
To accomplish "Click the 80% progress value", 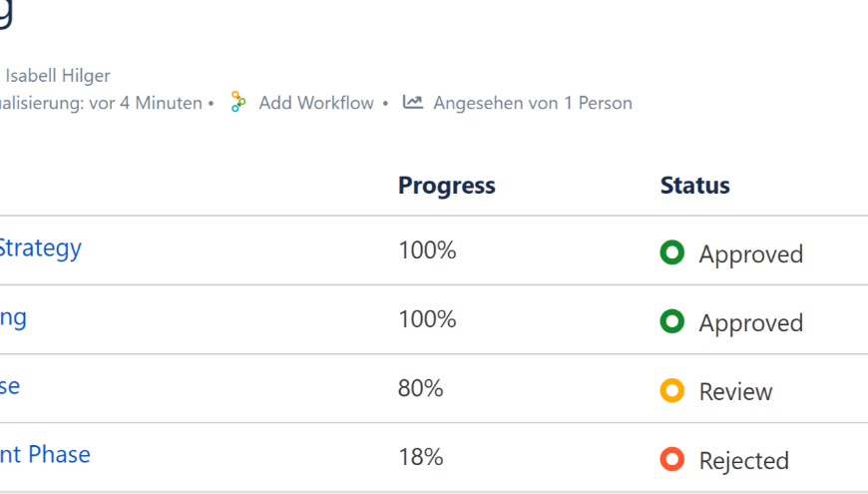I will pos(420,388).
